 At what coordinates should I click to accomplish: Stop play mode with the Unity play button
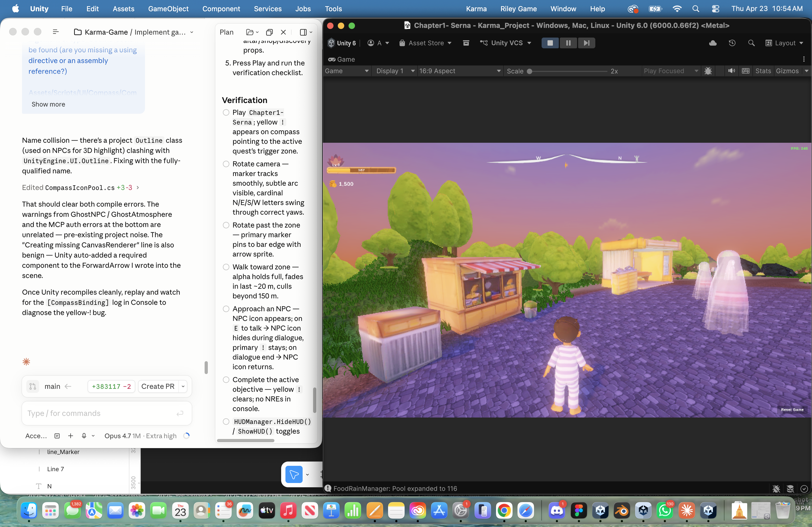click(x=550, y=43)
